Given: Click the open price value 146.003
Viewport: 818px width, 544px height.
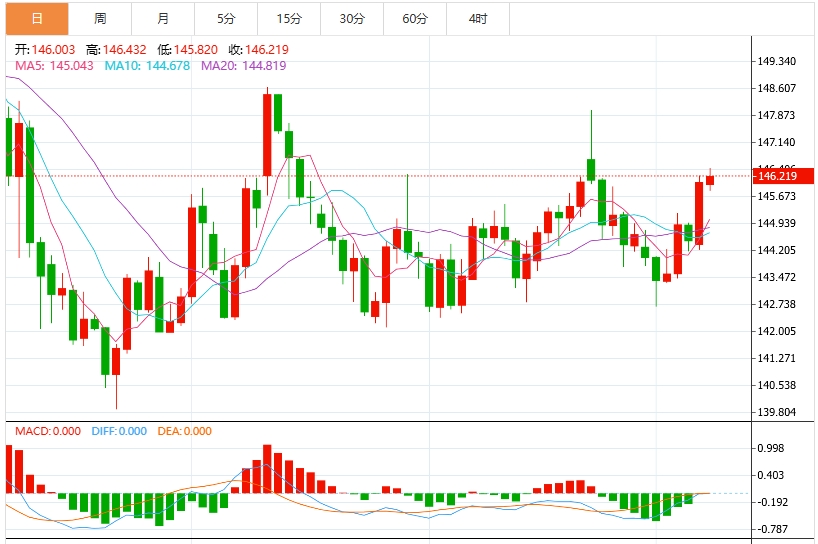Looking at the screenshot, I should pos(53,50).
